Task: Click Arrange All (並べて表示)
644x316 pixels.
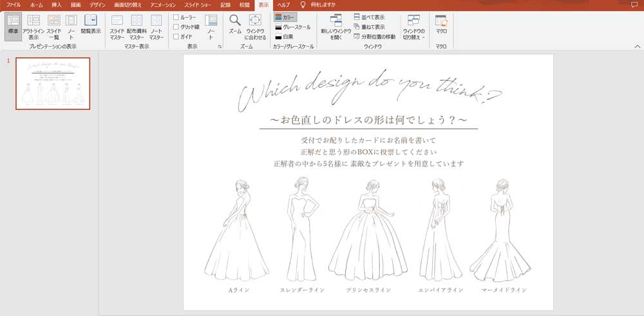Action: coord(369,17)
